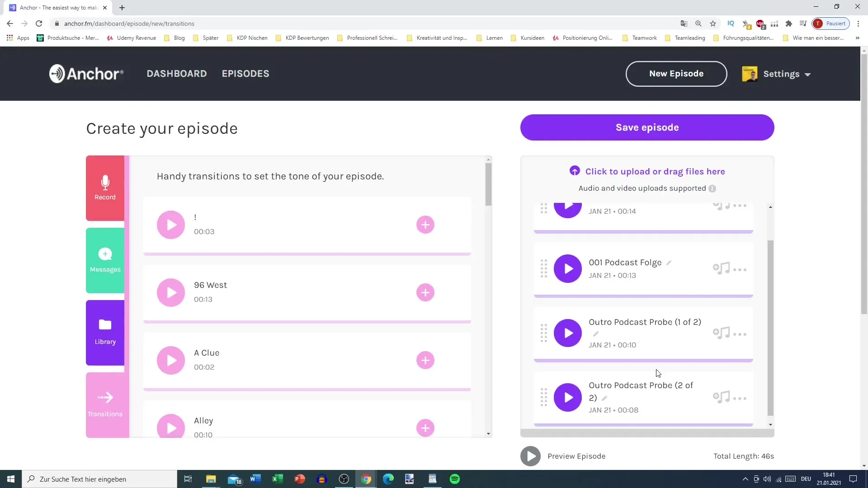Add 'A Clue' transition to episode
This screenshot has width=868, height=488.
[x=425, y=360]
